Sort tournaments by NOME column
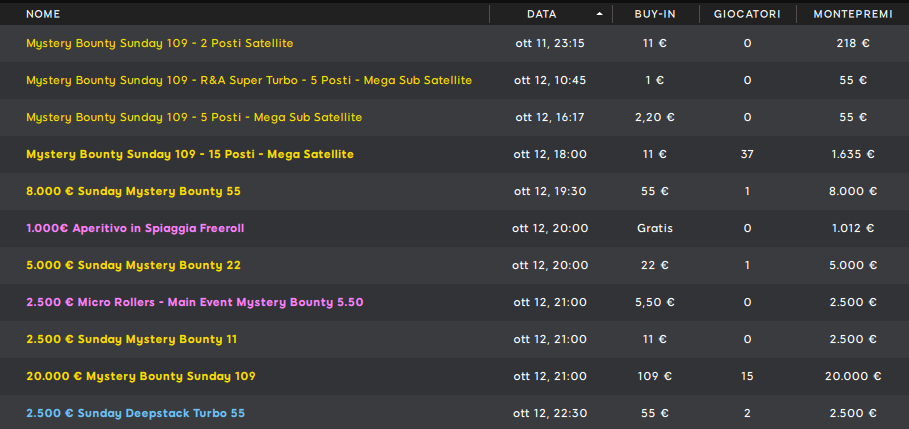This screenshot has height=429, width=909. tap(43, 14)
